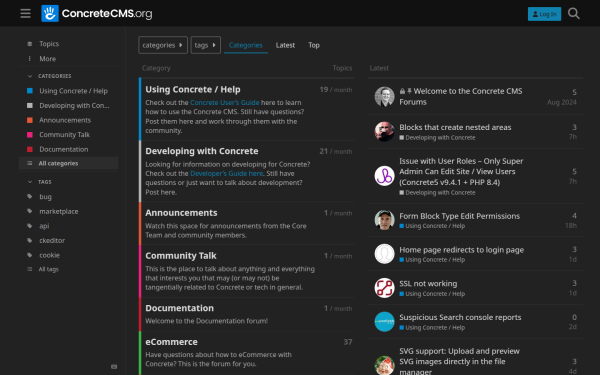Image resolution: width=600 pixels, height=375 pixels.
Task: Switch to the Top tab
Action: (314, 45)
